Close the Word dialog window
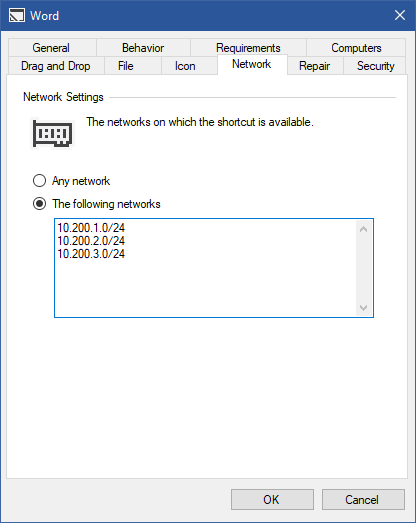Viewport: 416px width, 523px height. pos(400,15)
